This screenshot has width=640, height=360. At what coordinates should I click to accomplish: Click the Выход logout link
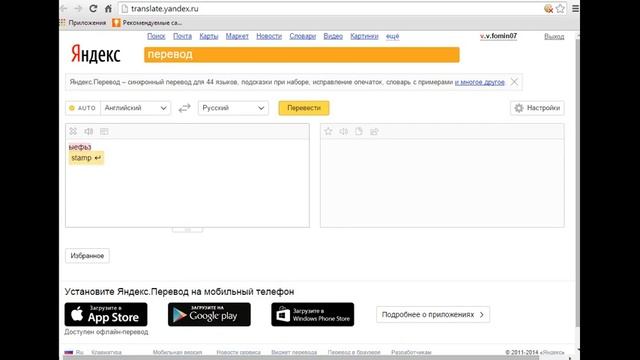pos(554,36)
